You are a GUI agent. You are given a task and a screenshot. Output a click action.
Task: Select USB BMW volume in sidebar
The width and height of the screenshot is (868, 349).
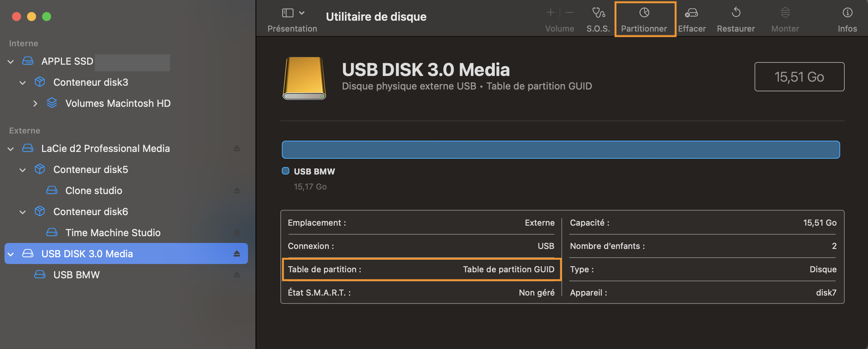click(76, 275)
